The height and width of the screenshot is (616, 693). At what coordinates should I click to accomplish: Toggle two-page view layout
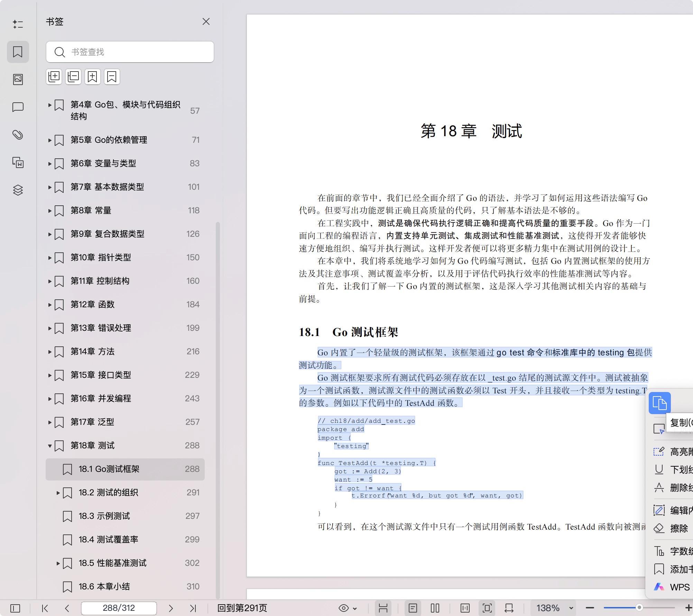435,608
